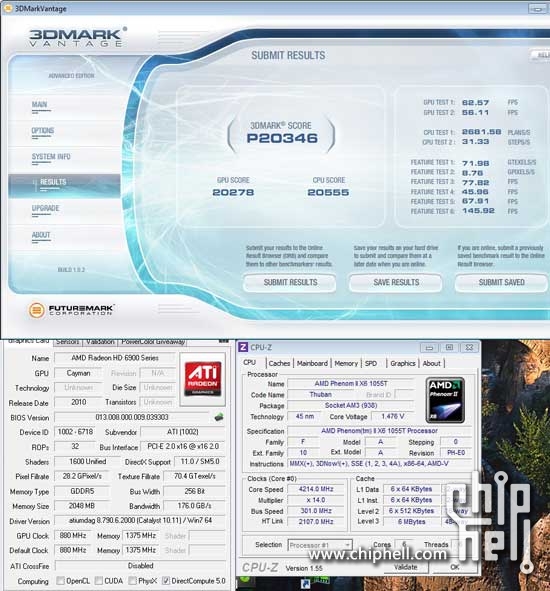
Task: Click the Multiplier x 14.0 value
Action: 316,500
